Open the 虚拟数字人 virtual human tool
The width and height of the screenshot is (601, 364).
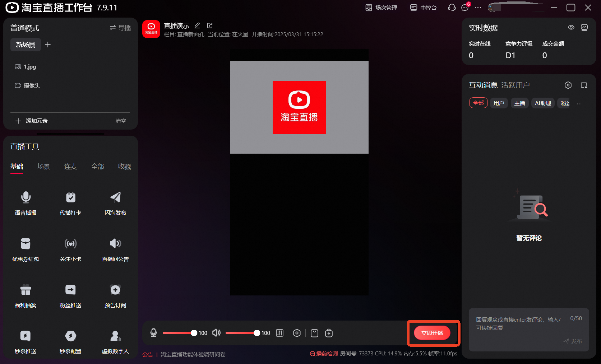[115, 342]
